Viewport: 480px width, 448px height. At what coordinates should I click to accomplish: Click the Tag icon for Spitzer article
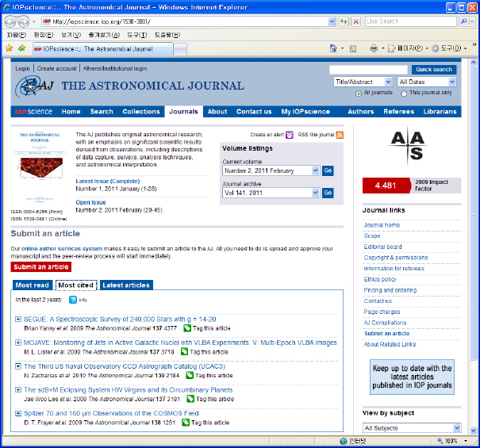[x=186, y=423]
